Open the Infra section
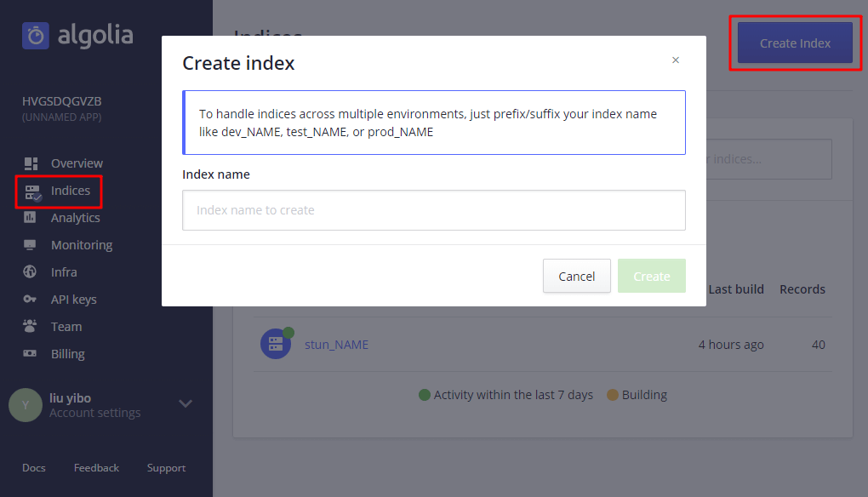 pyautogui.click(x=64, y=272)
